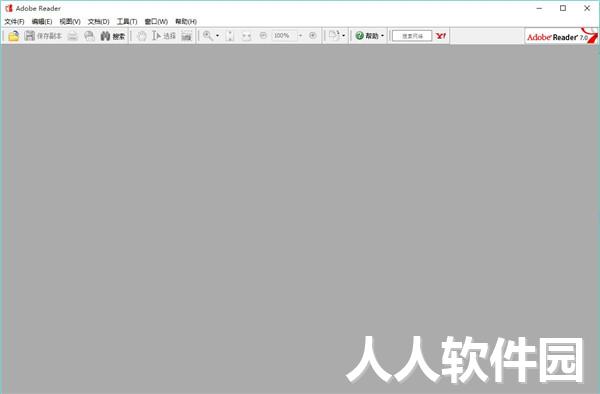Open the 编辑(E) menu
Screen dimensions: 600x394
point(42,21)
